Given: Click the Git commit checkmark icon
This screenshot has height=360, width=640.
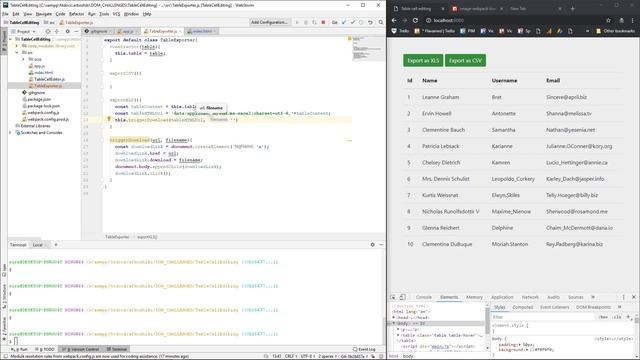Looking at the screenshot, I should [x=353, y=22].
